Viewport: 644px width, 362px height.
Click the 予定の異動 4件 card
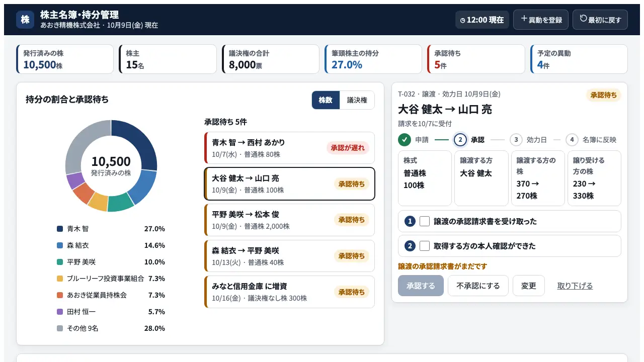coord(579,59)
